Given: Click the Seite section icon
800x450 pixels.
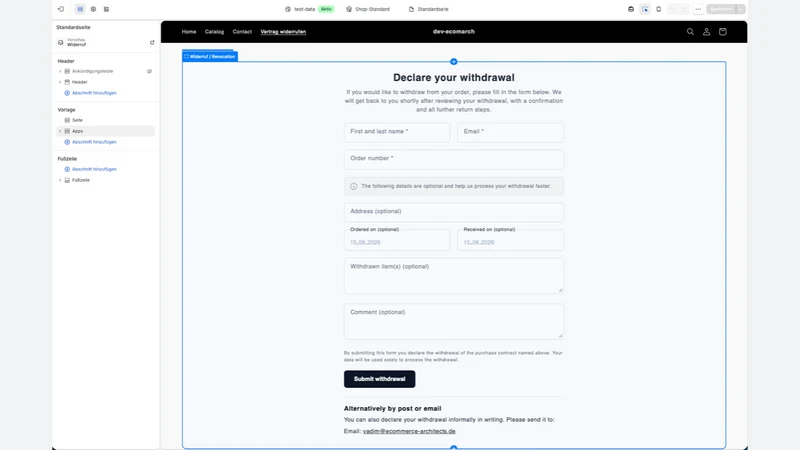Looking at the screenshot, I should 67,120.
